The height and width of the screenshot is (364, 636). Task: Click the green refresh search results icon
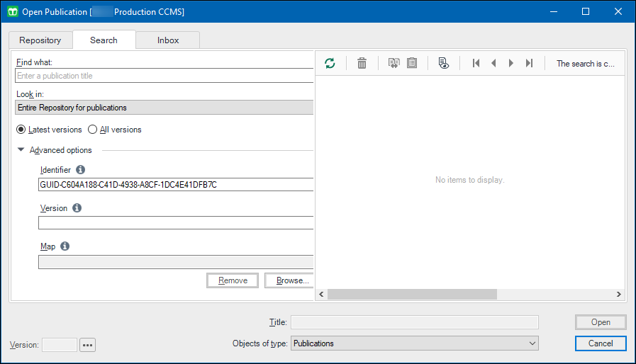(x=330, y=63)
